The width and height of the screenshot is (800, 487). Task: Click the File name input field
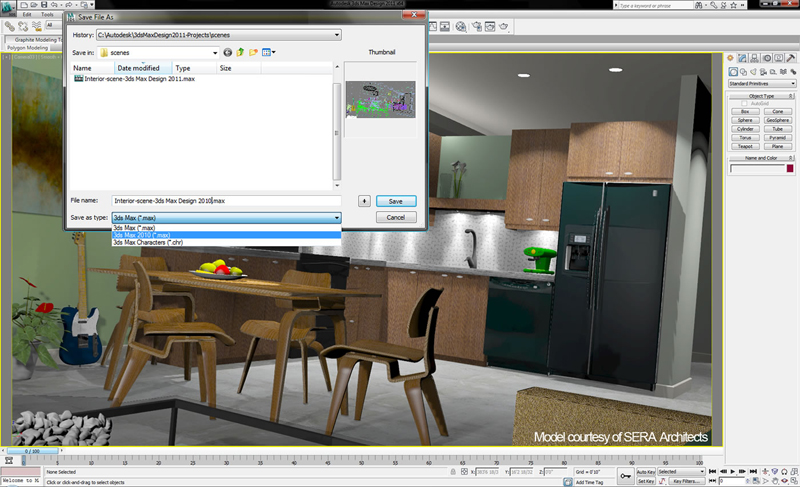pyautogui.click(x=227, y=201)
